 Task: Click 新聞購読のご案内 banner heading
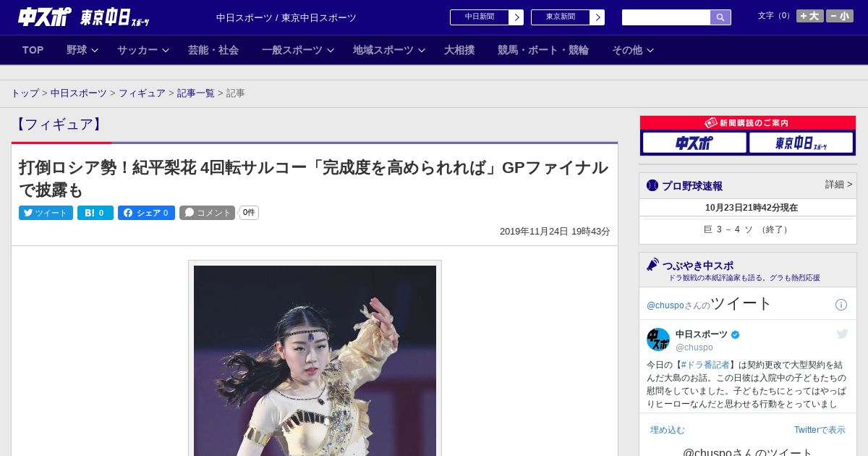[747, 123]
